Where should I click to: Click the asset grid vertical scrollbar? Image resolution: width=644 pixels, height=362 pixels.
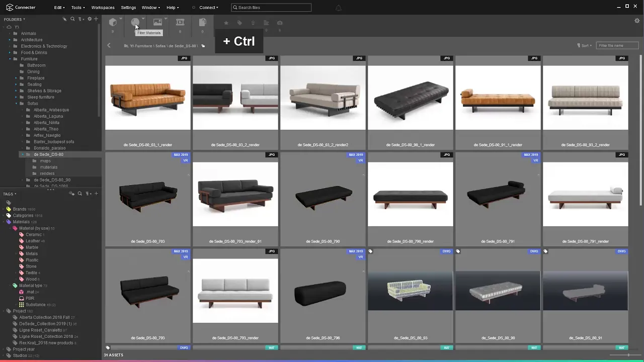[x=641, y=131]
